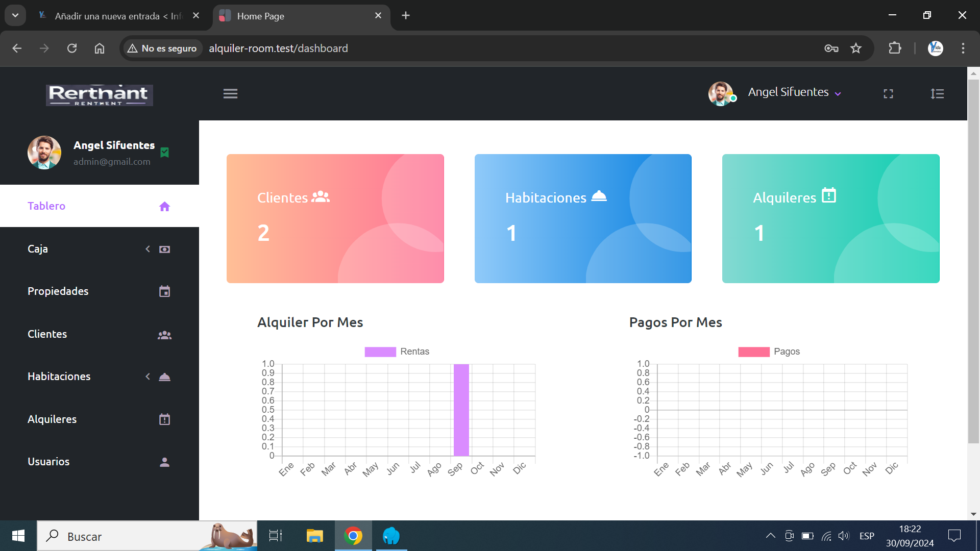Image resolution: width=980 pixels, height=551 pixels.
Task: Toggle the hamburger menu button
Action: (x=230, y=93)
